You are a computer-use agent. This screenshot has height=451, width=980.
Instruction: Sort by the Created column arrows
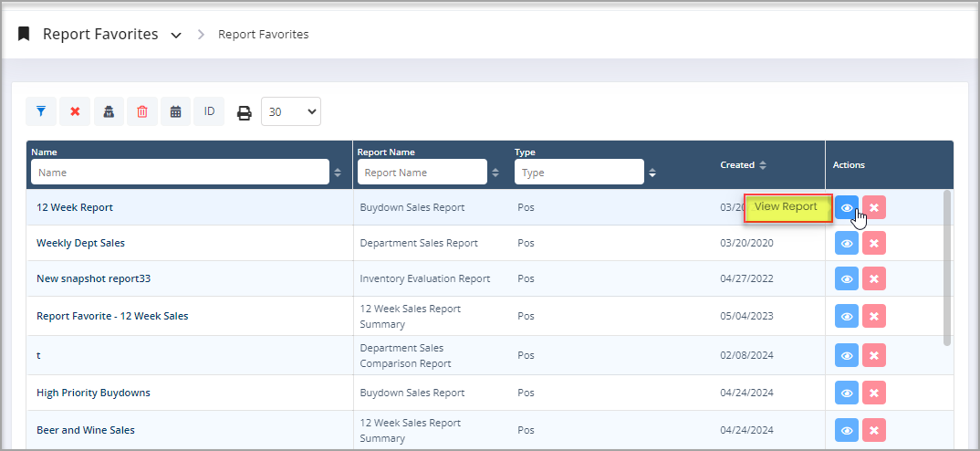[x=763, y=165]
